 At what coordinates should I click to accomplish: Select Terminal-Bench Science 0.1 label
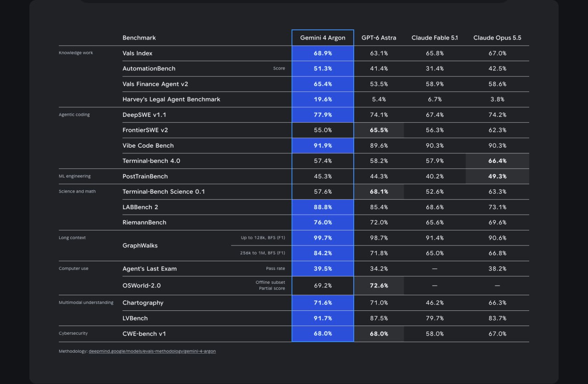[x=164, y=192]
